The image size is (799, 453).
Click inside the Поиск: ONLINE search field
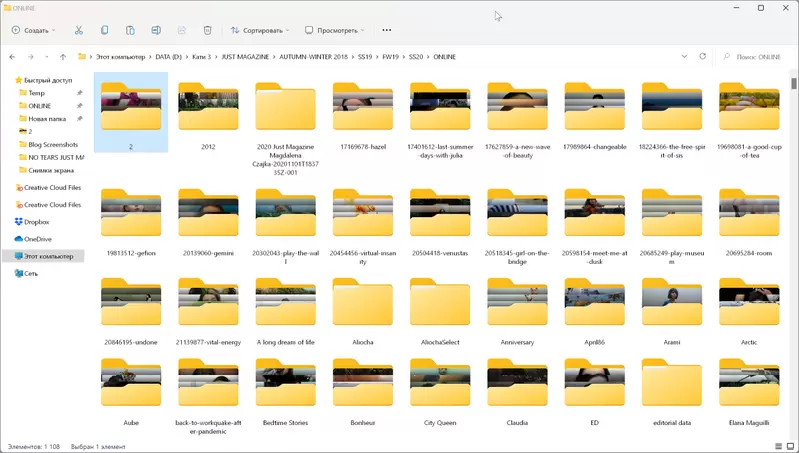coord(758,57)
